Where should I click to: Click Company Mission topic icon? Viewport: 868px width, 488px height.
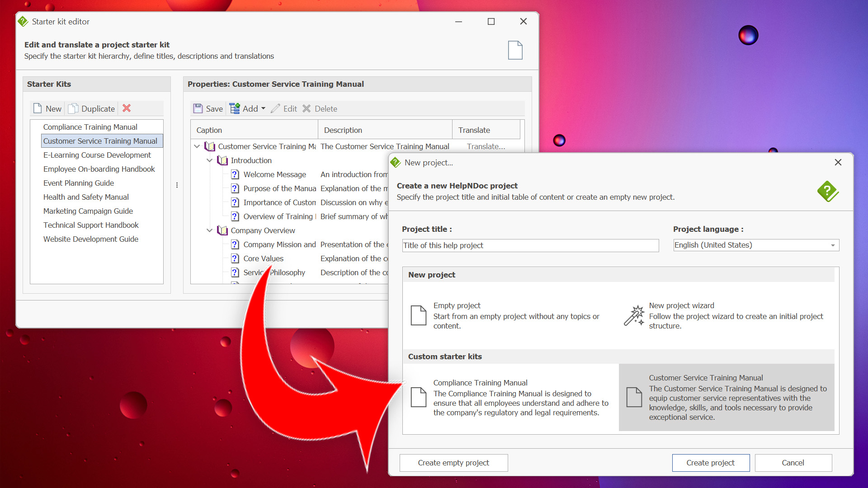click(x=235, y=244)
